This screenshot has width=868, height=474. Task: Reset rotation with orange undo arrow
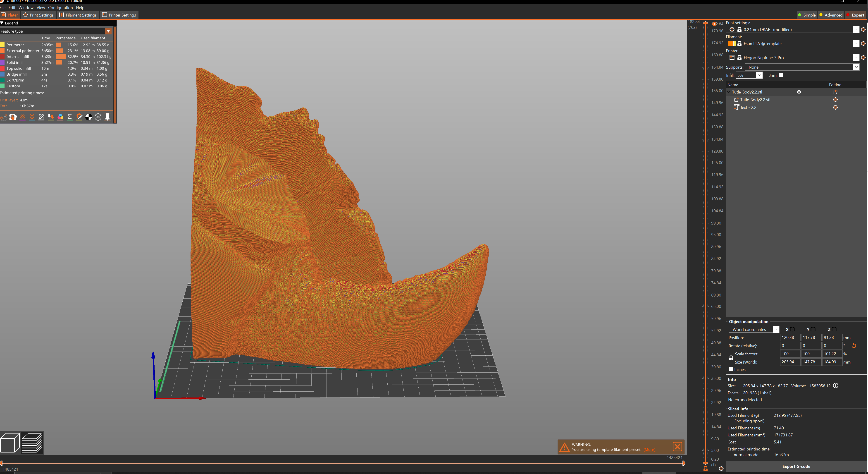(x=854, y=346)
